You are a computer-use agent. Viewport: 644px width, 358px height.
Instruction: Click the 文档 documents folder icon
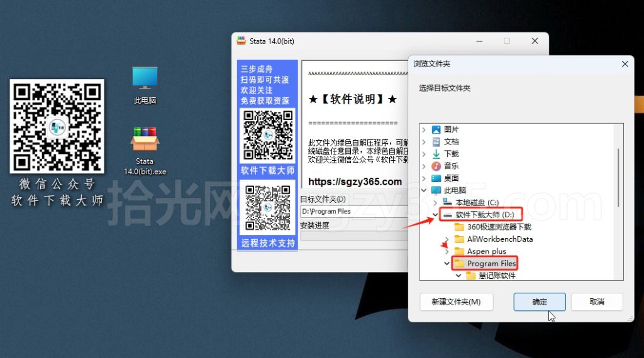(436, 142)
